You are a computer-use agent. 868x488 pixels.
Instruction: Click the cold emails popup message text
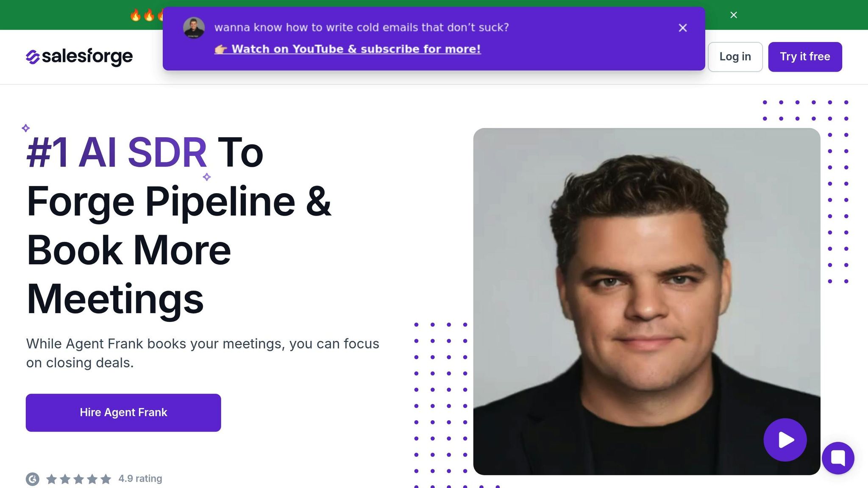click(362, 28)
